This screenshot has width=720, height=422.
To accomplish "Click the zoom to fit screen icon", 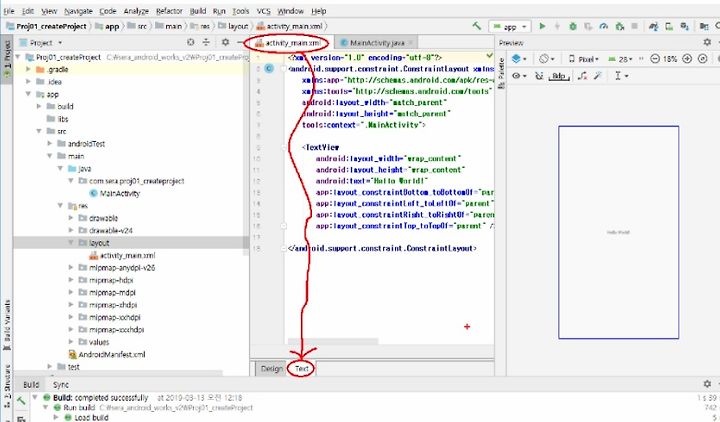I will (x=703, y=59).
